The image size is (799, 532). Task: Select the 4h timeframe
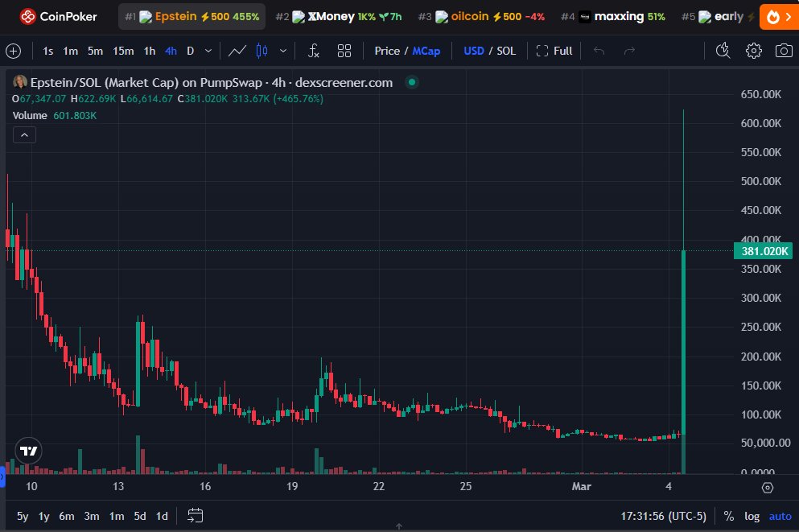tap(171, 51)
